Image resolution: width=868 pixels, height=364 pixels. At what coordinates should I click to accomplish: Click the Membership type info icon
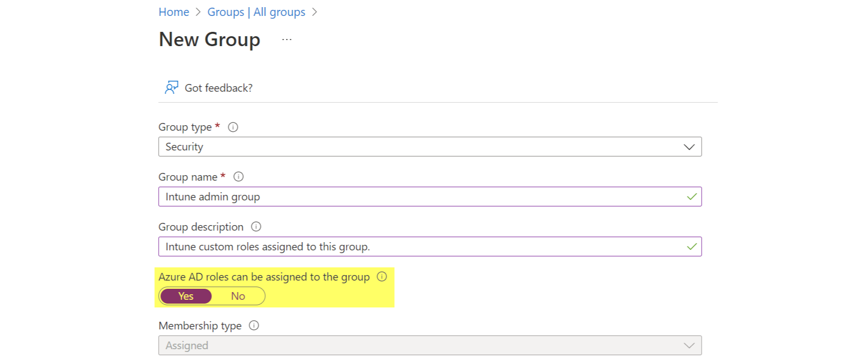point(254,326)
